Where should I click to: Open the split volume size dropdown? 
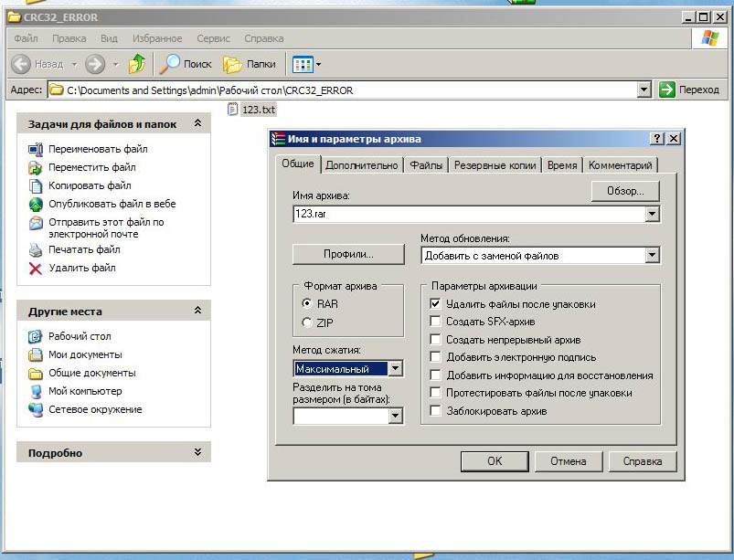(x=396, y=416)
